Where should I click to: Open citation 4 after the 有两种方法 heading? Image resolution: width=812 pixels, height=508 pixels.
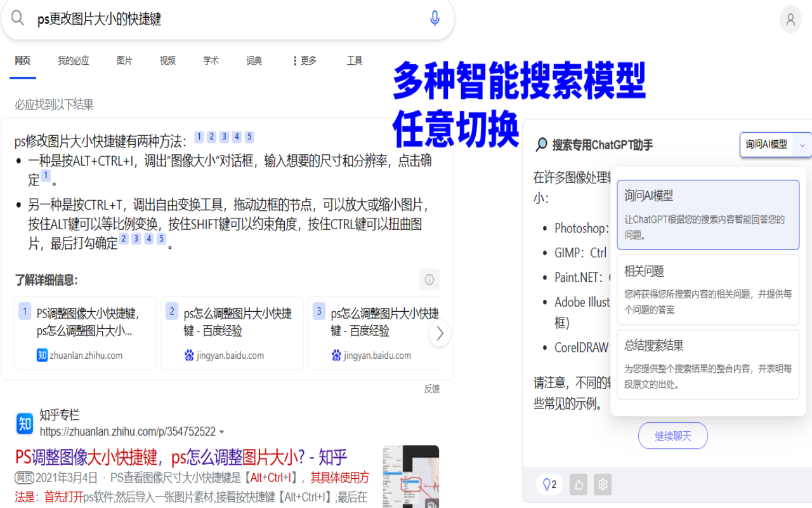[x=237, y=137]
